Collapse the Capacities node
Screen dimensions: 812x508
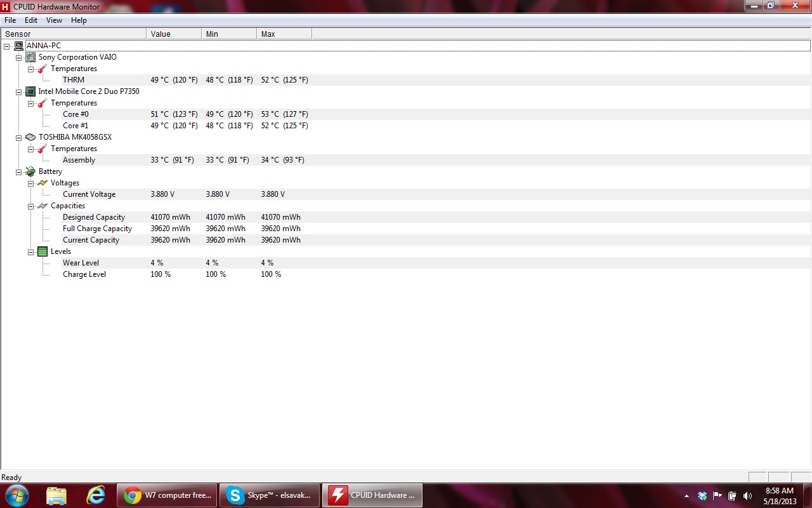pyautogui.click(x=30, y=206)
